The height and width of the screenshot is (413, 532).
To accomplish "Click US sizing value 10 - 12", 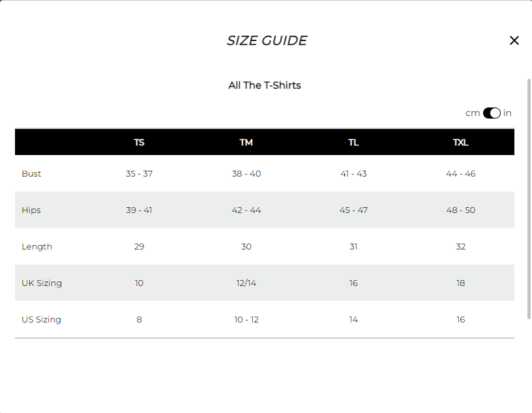I will 246,319.
